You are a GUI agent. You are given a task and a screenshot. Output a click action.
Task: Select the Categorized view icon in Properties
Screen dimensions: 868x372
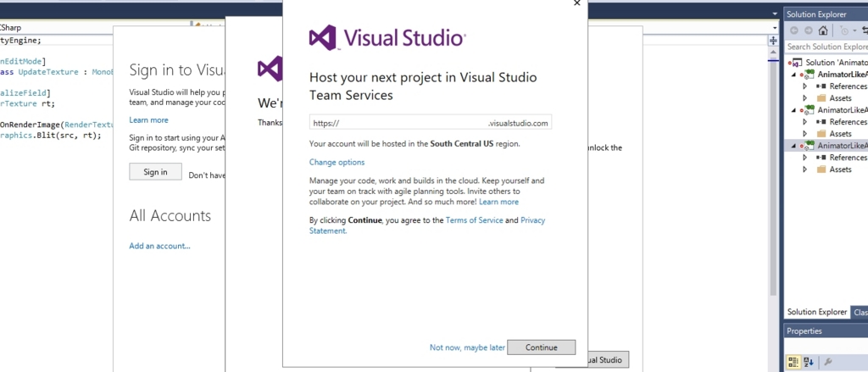click(793, 362)
